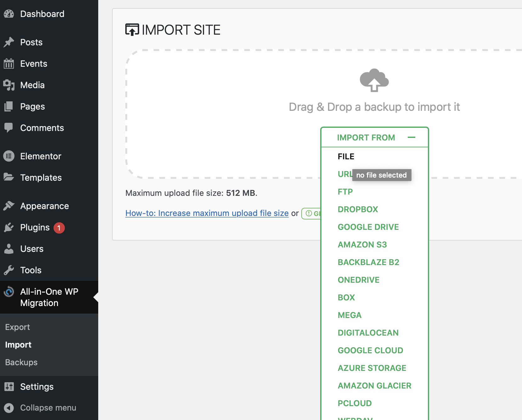The height and width of the screenshot is (420, 522).
Task: Click the Elementor logo icon
Action: (9, 156)
